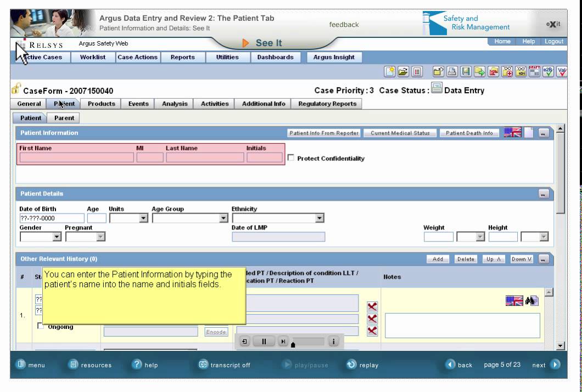Open the Pregnant dropdown
582x392 pixels.
pos(100,237)
